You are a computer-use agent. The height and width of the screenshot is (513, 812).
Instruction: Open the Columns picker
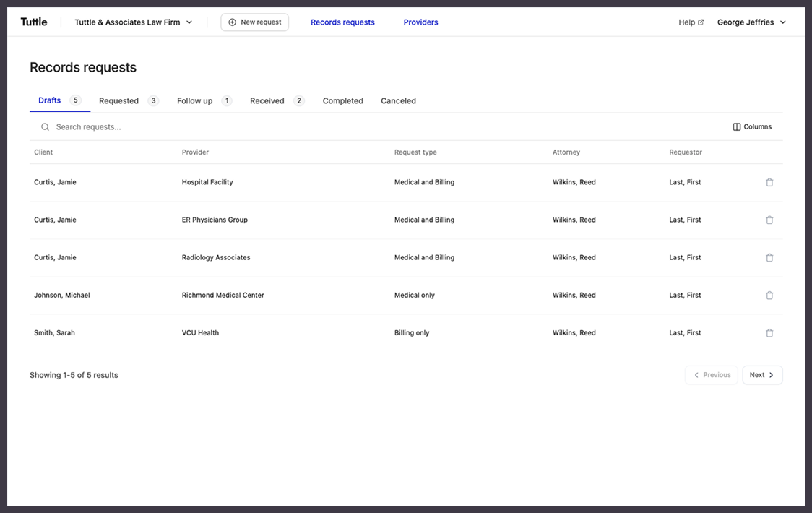pyautogui.click(x=752, y=127)
